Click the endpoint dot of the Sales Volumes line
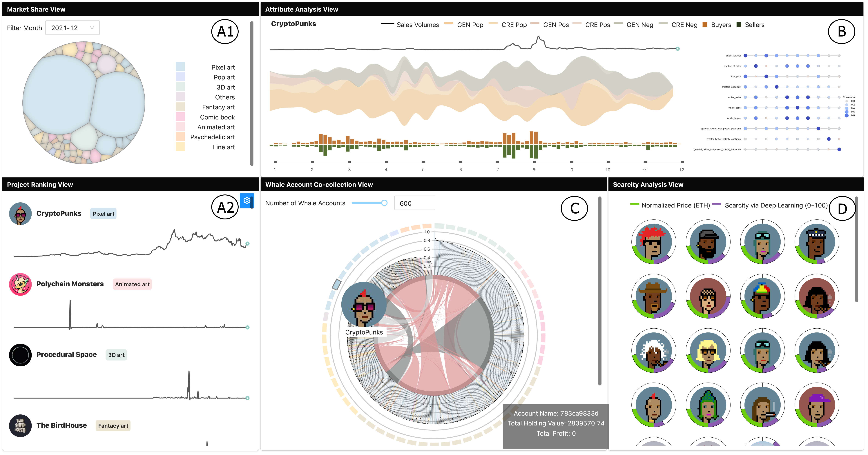Viewport: 868px width, 455px height. [x=678, y=49]
